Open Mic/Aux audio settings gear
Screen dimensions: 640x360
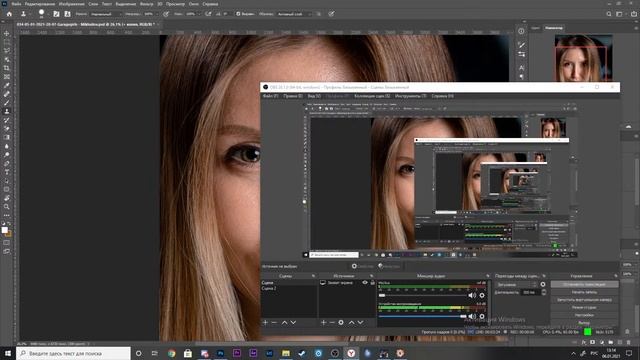[482, 295]
